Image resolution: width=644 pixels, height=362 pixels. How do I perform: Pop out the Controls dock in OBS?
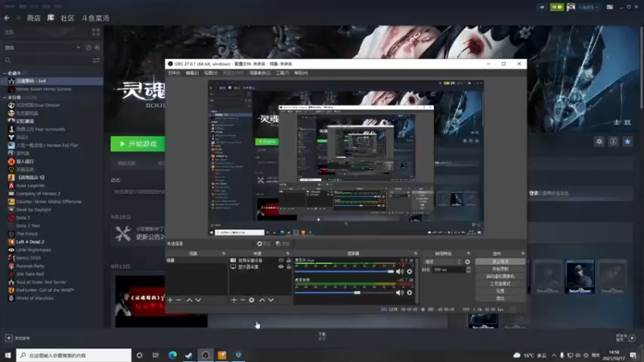pos(522,253)
